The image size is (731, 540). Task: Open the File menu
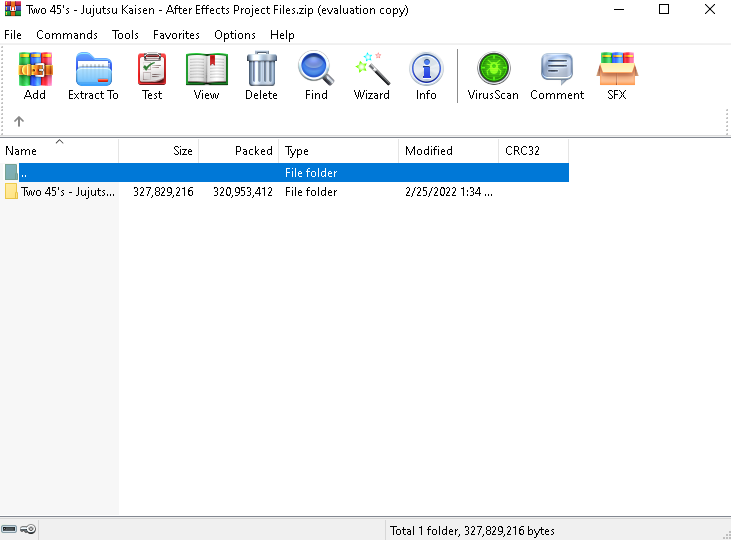[x=13, y=35]
